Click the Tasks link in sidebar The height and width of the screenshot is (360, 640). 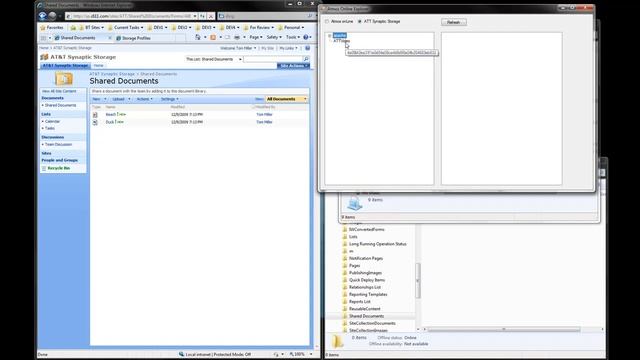[x=50, y=128]
